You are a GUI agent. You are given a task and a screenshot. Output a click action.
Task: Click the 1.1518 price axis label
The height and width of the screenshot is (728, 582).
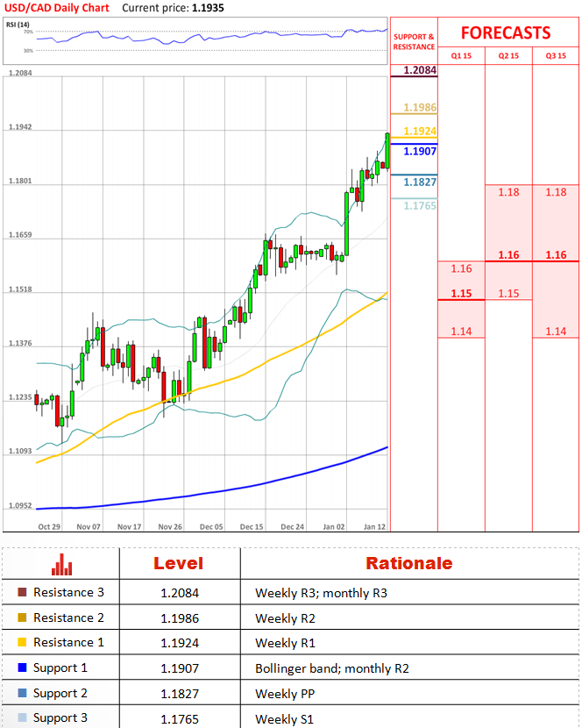(x=20, y=289)
